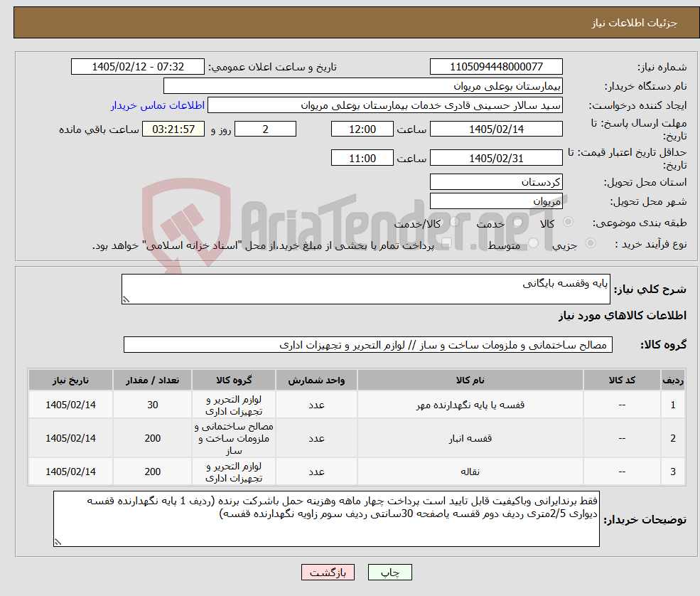Click the response deadline time 12:00 field
The width and height of the screenshot is (700, 596).
[362, 129]
